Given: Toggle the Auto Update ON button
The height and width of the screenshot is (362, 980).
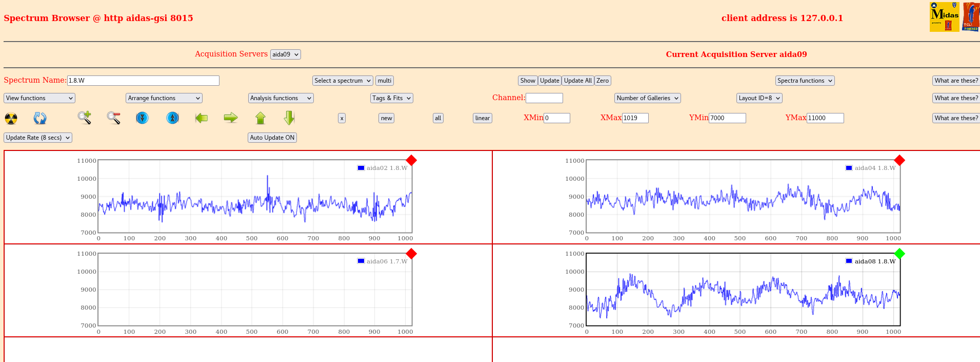Looking at the screenshot, I should [x=272, y=138].
